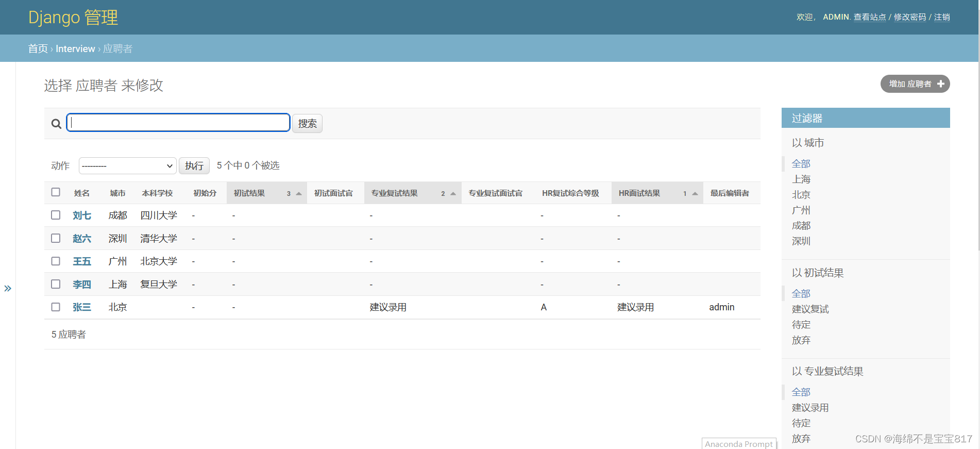Open applicant 李四
The height and width of the screenshot is (449, 980).
coord(82,285)
